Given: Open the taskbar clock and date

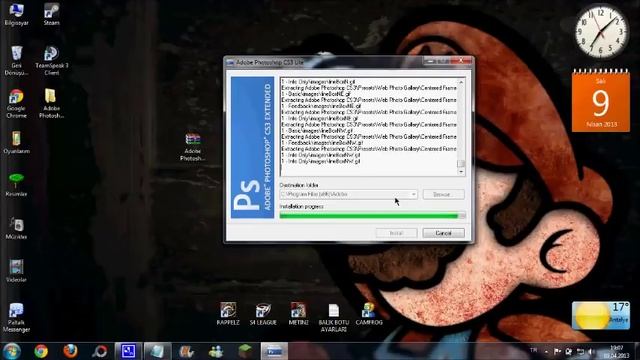Looking at the screenshot, I should click(616, 351).
